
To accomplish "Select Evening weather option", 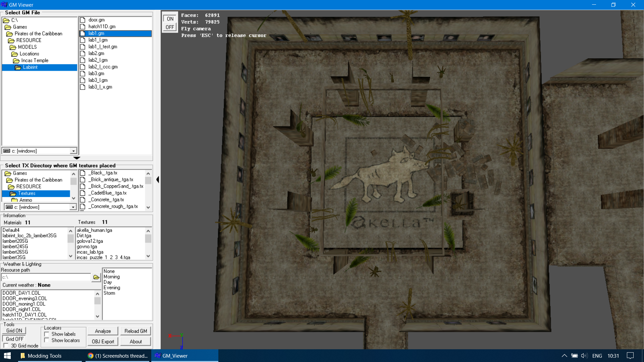I will point(112,288).
